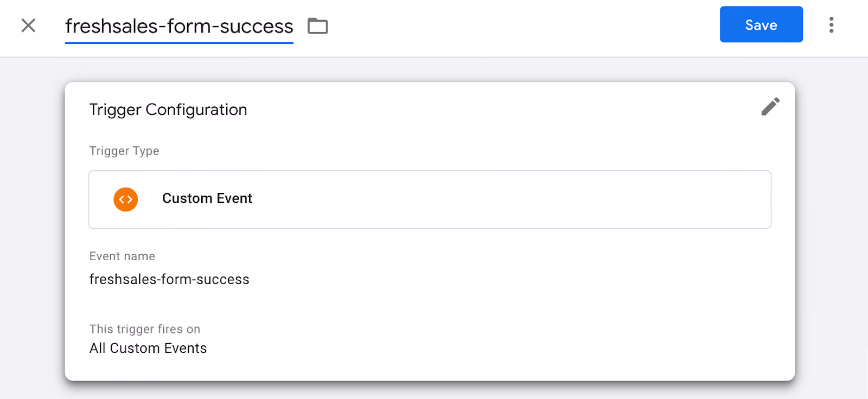Click the empty header space left of Save
868x399 pixels.
[x=521, y=26]
